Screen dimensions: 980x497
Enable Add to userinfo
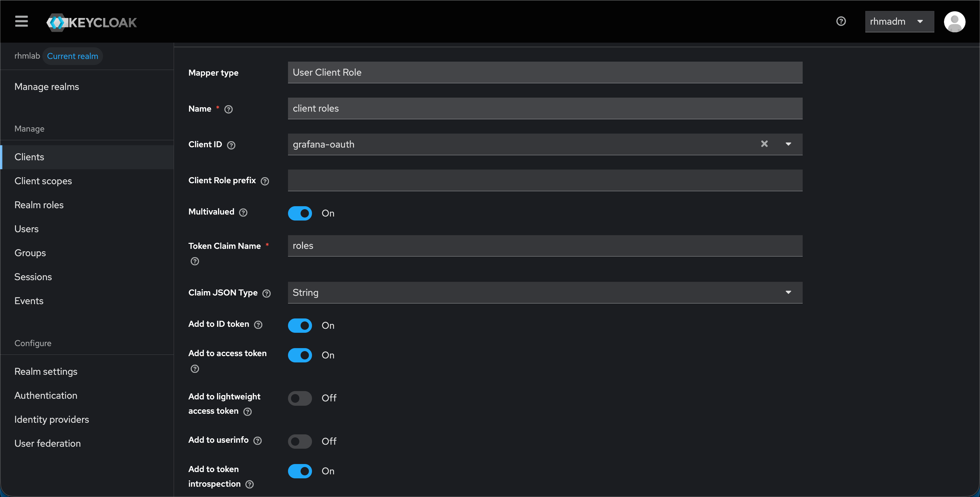click(300, 441)
